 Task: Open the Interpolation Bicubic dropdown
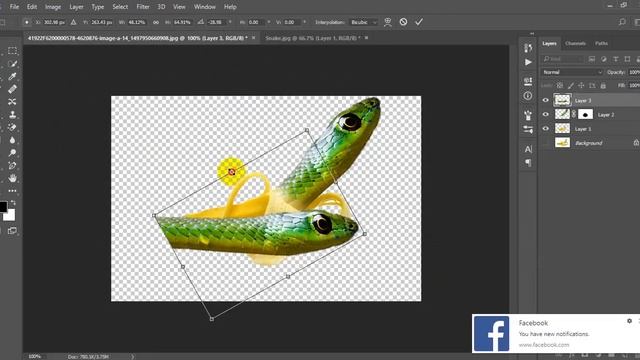(x=363, y=22)
